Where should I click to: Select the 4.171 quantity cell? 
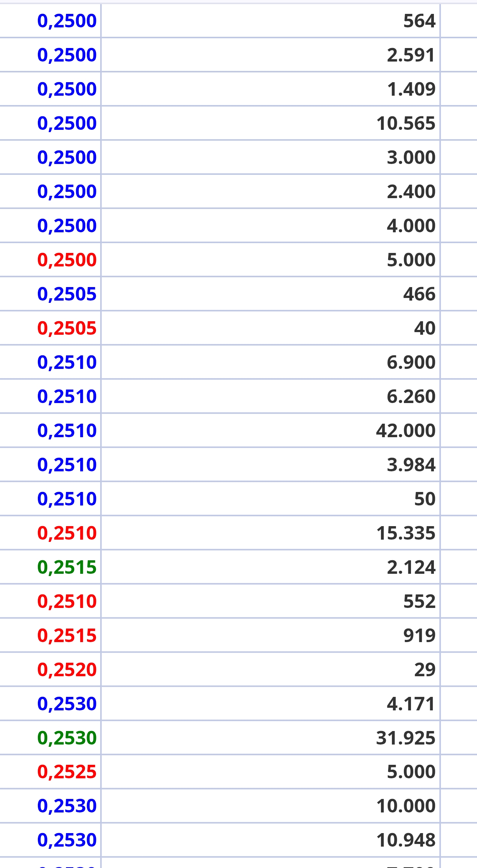click(x=411, y=704)
